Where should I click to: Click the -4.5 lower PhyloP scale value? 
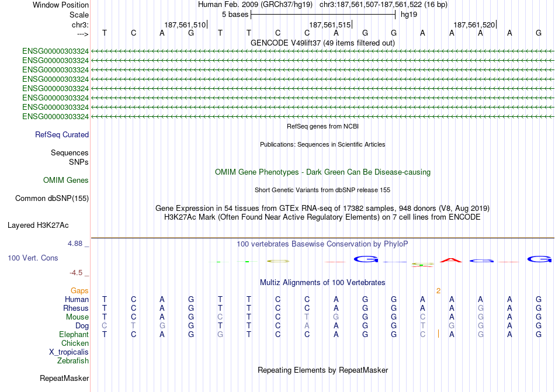(76, 273)
